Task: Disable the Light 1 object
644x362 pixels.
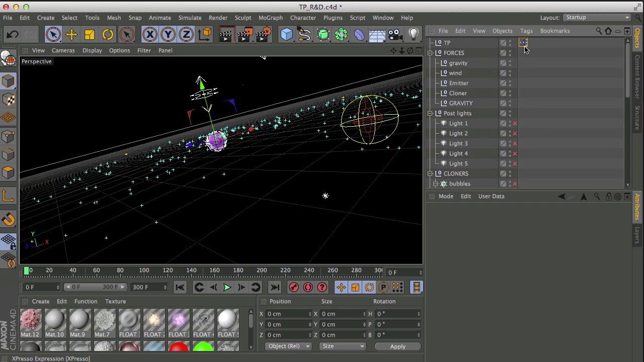Action: tap(515, 123)
